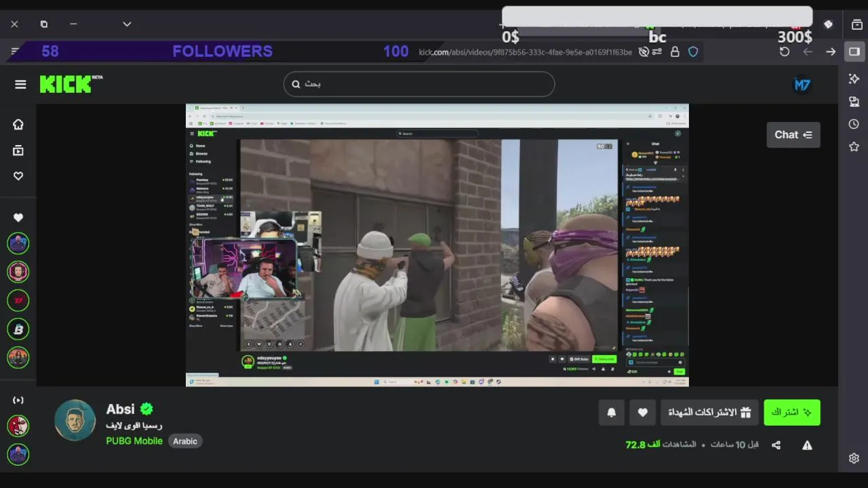Screen dimensions: 868x488
Task: Share the video via share icon
Action: pos(776,445)
